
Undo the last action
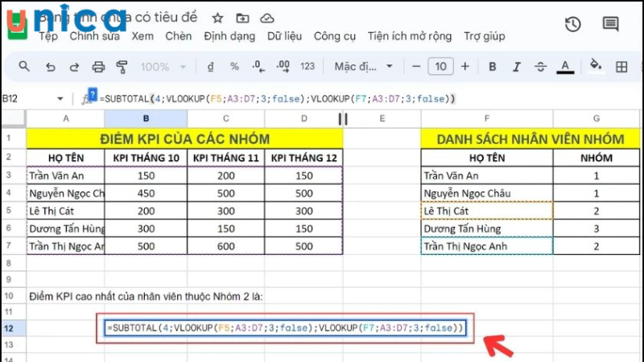coord(50,67)
